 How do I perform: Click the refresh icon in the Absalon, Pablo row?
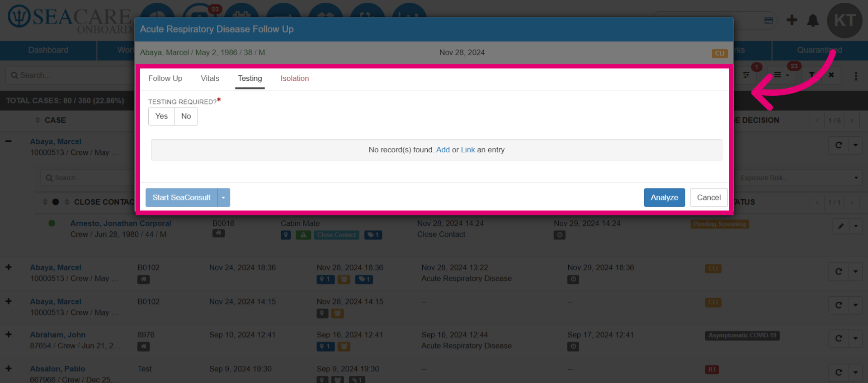coord(839,372)
